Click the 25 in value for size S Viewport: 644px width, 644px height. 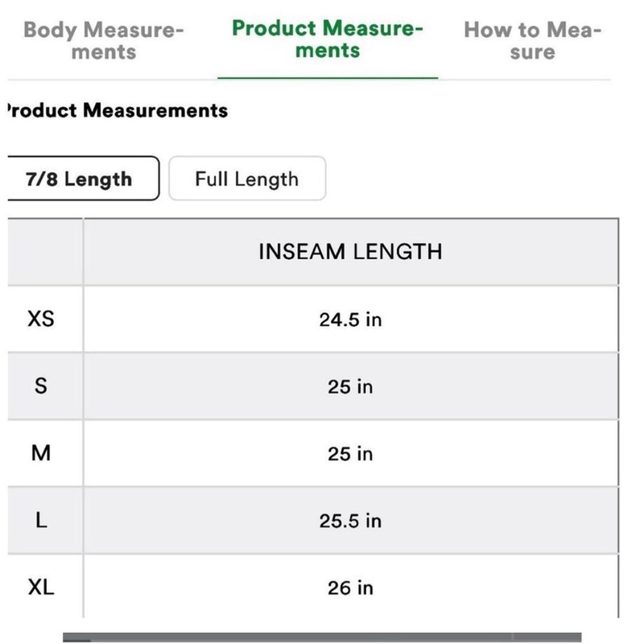350,387
